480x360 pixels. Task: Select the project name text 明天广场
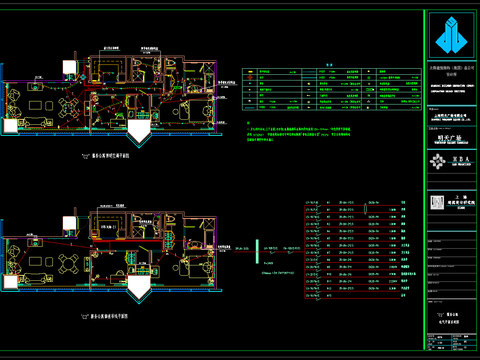450,138
